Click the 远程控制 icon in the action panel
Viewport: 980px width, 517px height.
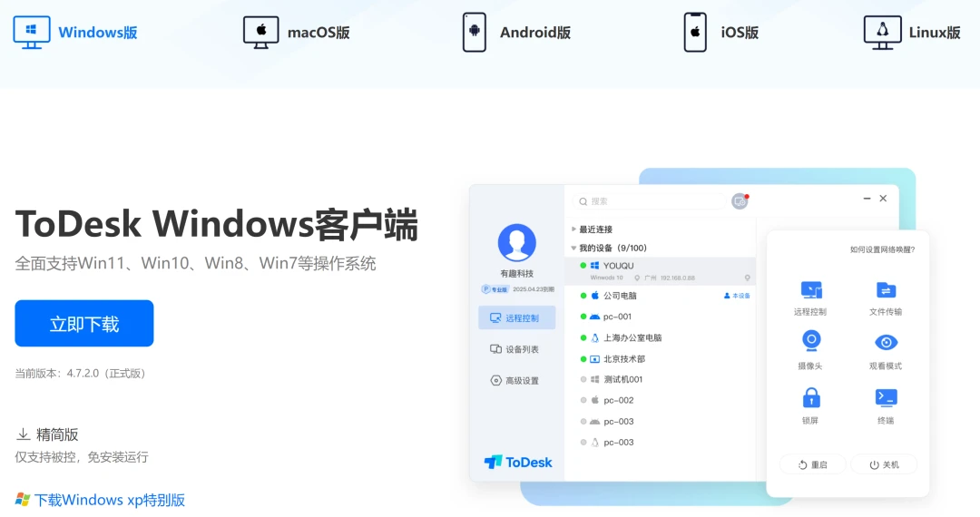pyautogui.click(x=810, y=290)
